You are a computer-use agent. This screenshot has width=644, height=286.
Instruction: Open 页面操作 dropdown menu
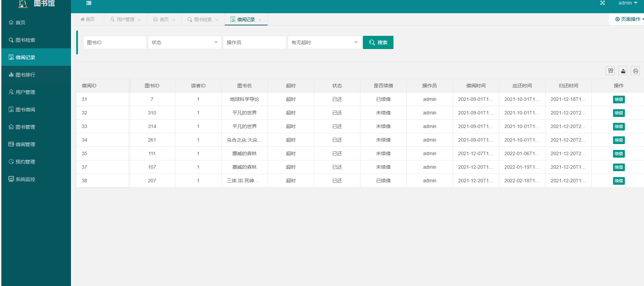pos(629,19)
